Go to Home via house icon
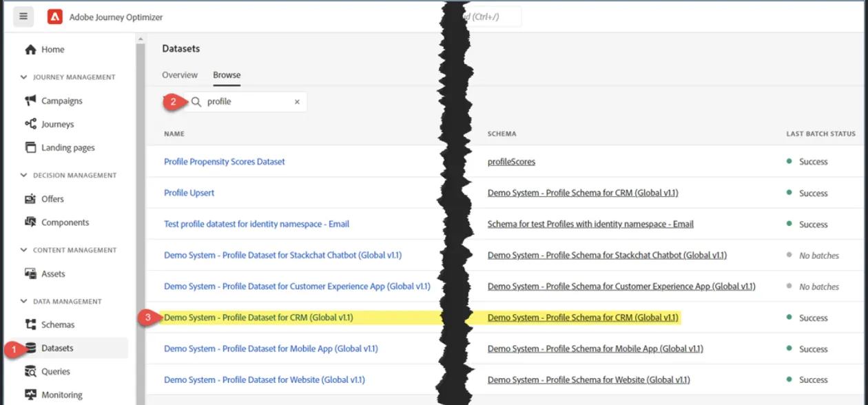 30,50
